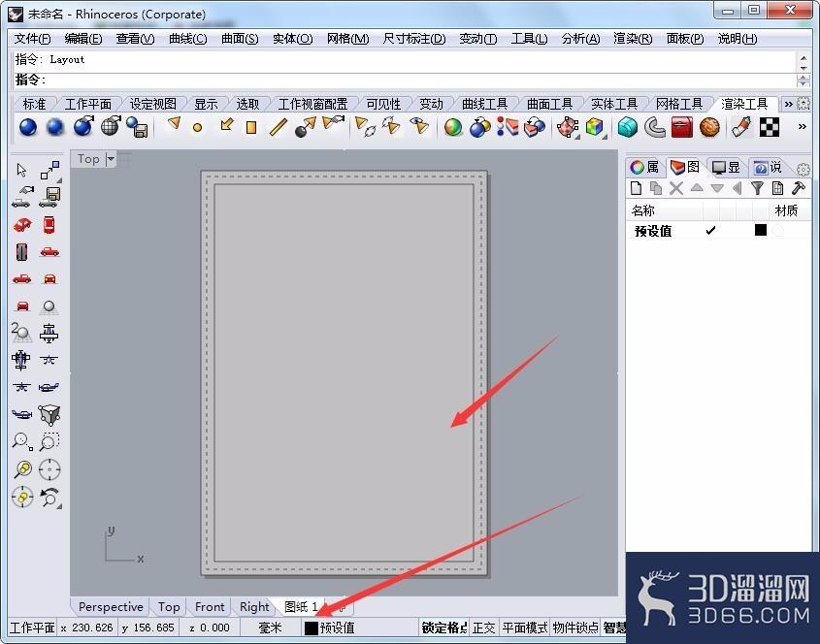820x644 pixels.
Task: Toggle the current layer checkmark for 预设值
Action: pos(710,230)
